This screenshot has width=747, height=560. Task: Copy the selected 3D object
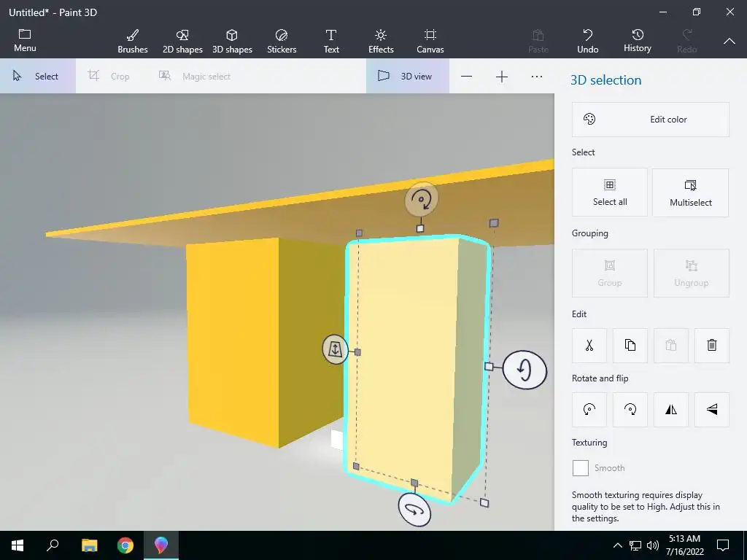[x=630, y=345]
